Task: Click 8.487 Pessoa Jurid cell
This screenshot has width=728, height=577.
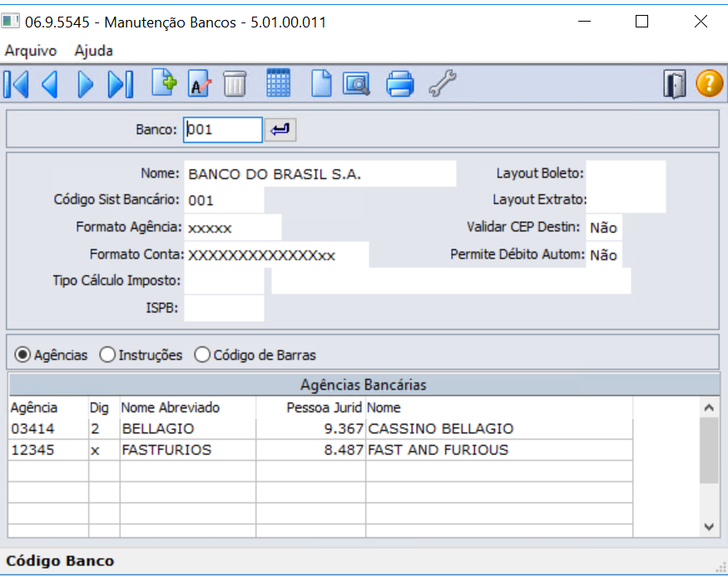Action: [310, 450]
